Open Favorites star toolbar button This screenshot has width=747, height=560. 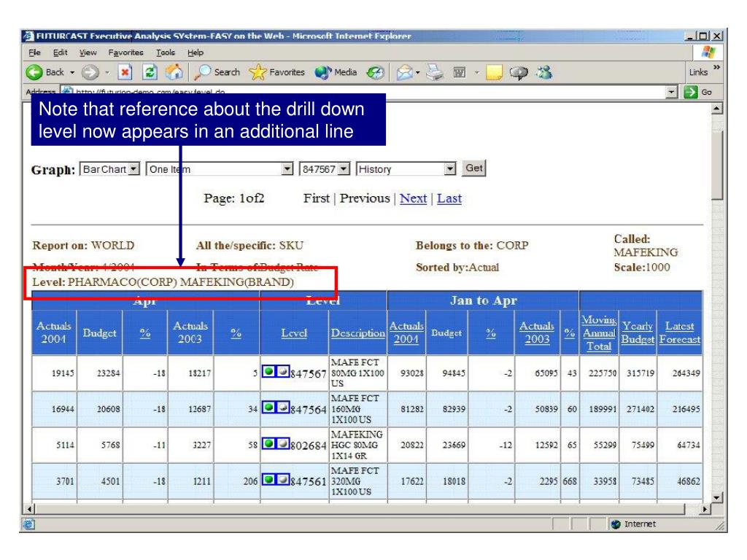click(276, 72)
